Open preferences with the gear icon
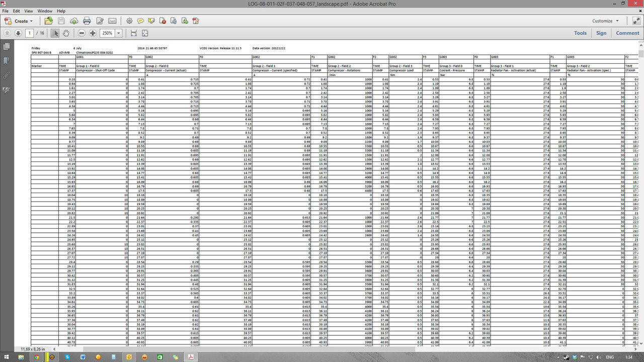The width and height of the screenshot is (644, 362). (129, 21)
